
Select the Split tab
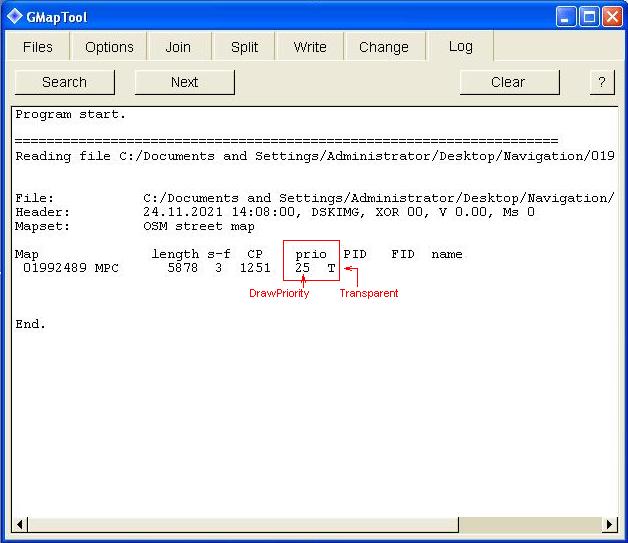(244, 47)
